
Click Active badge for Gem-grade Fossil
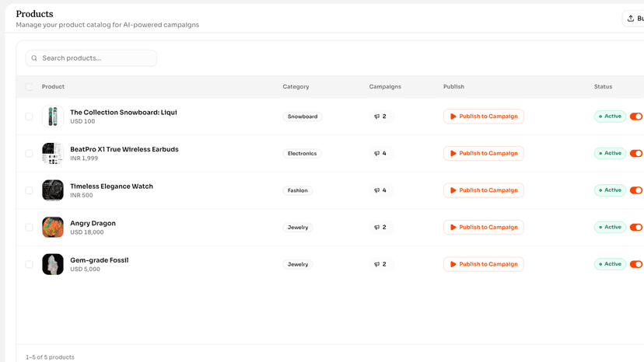(x=610, y=264)
